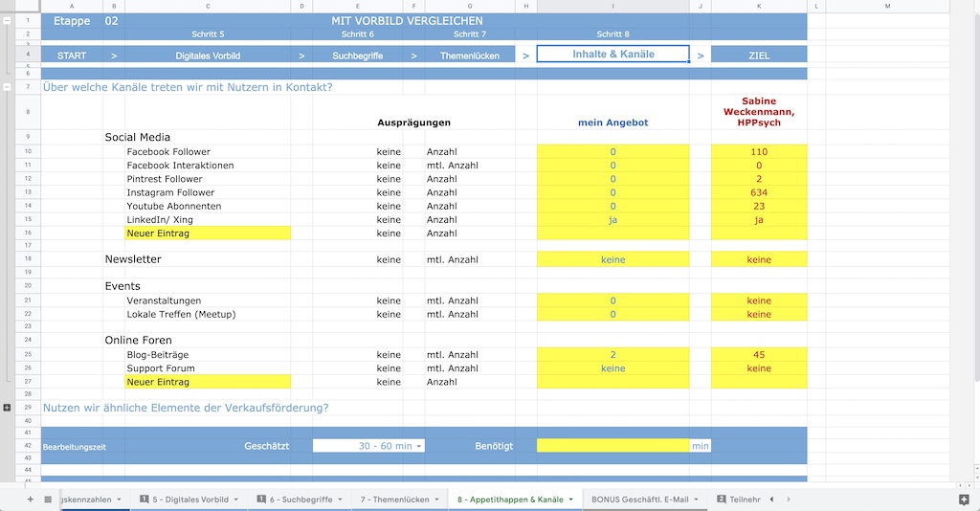Viewport: 980px width, 511px height.
Task: Select the Über welche Kanäle question cell
Action: point(188,87)
